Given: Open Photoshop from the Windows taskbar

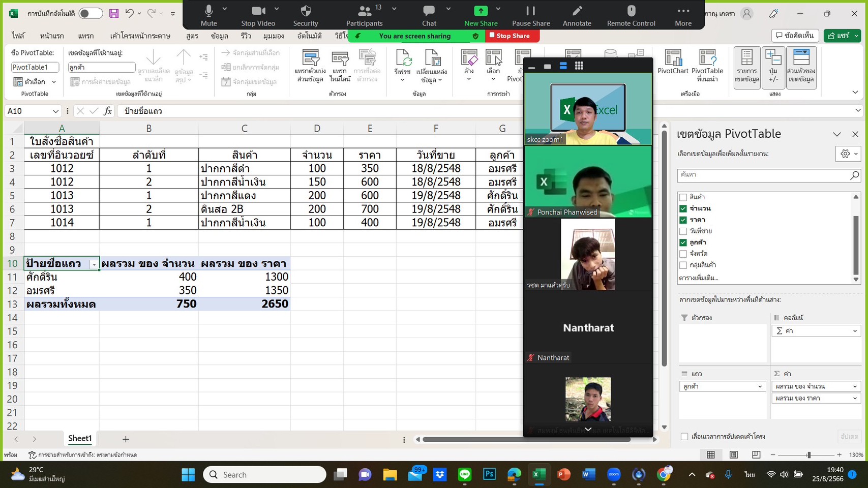Looking at the screenshot, I should (x=489, y=475).
